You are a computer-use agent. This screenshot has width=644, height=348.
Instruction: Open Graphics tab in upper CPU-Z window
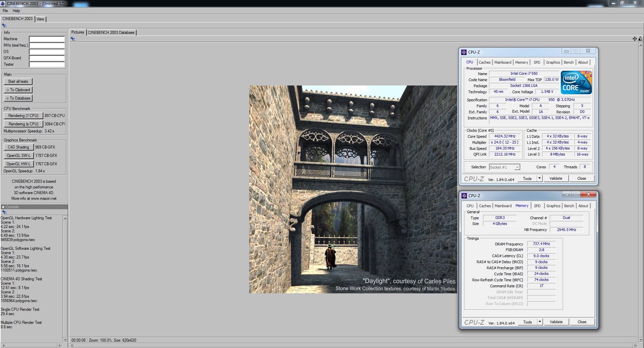pos(553,62)
